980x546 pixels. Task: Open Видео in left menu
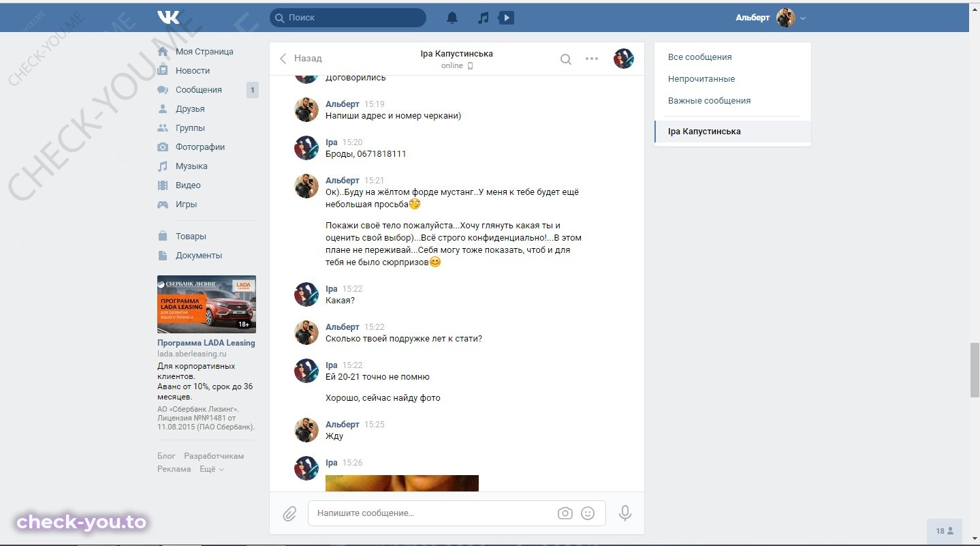[188, 185]
